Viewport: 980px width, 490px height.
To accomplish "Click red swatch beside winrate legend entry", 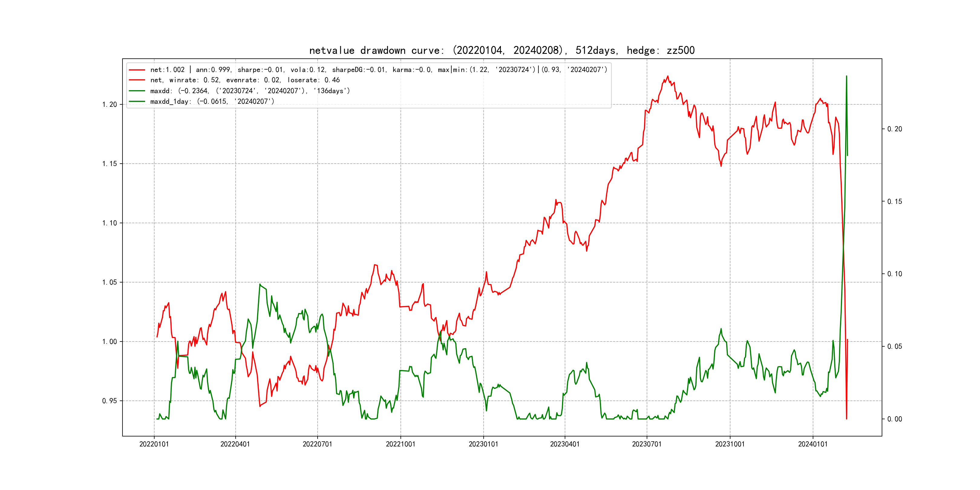I will point(137,80).
